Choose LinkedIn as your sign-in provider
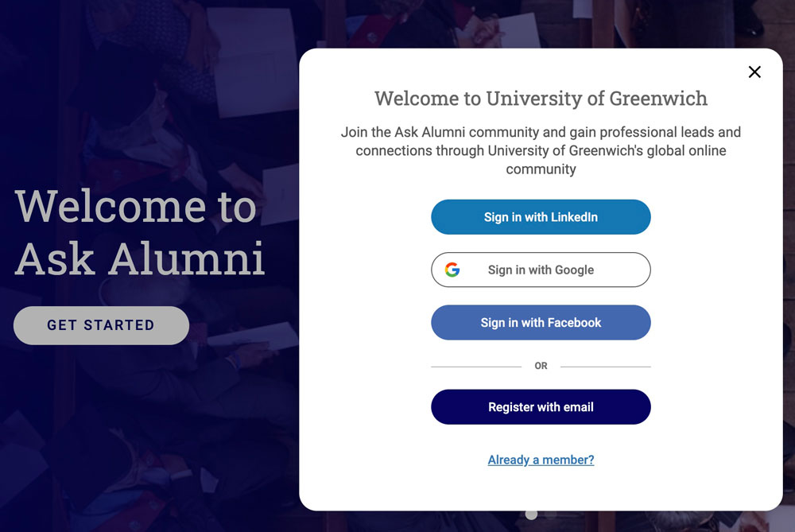 coord(541,216)
